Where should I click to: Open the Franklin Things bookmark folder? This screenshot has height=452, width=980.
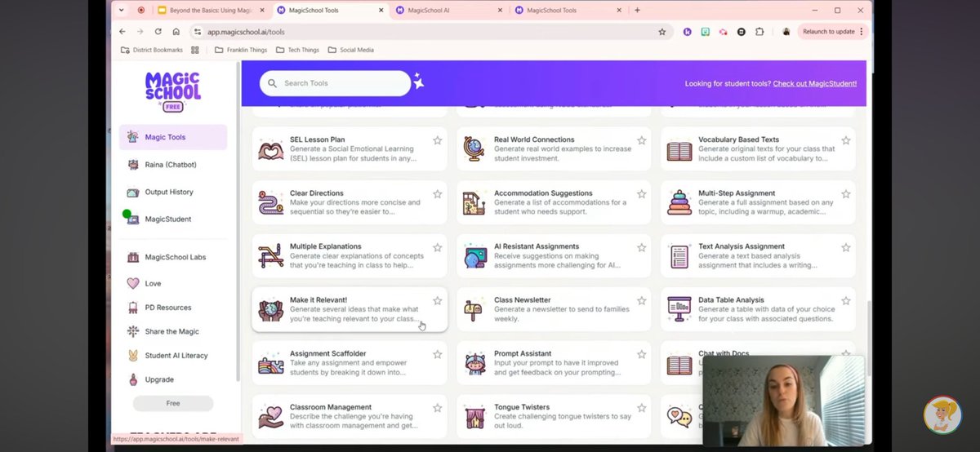click(240, 50)
